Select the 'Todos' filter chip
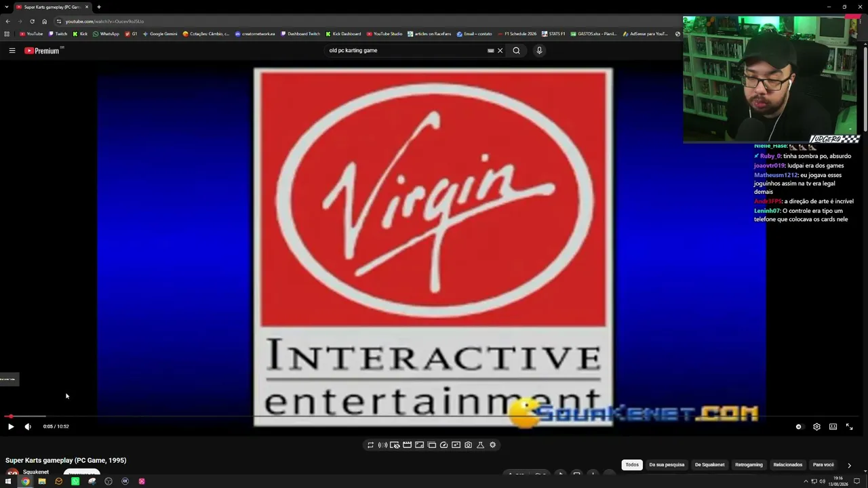The width and height of the screenshot is (868, 488). click(x=632, y=465)
